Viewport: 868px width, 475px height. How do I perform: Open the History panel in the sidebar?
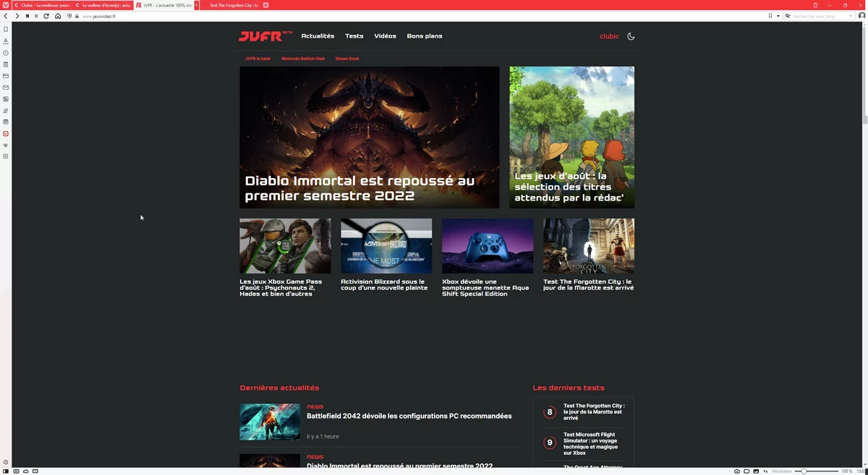[6, 53]
